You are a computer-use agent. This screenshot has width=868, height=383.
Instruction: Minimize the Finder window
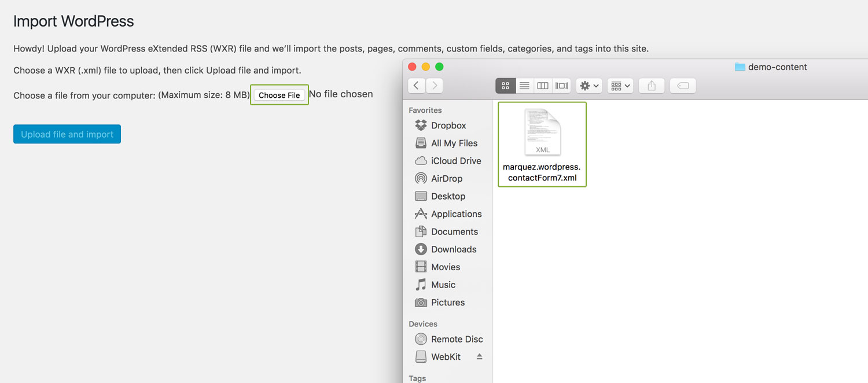point(426,67)
